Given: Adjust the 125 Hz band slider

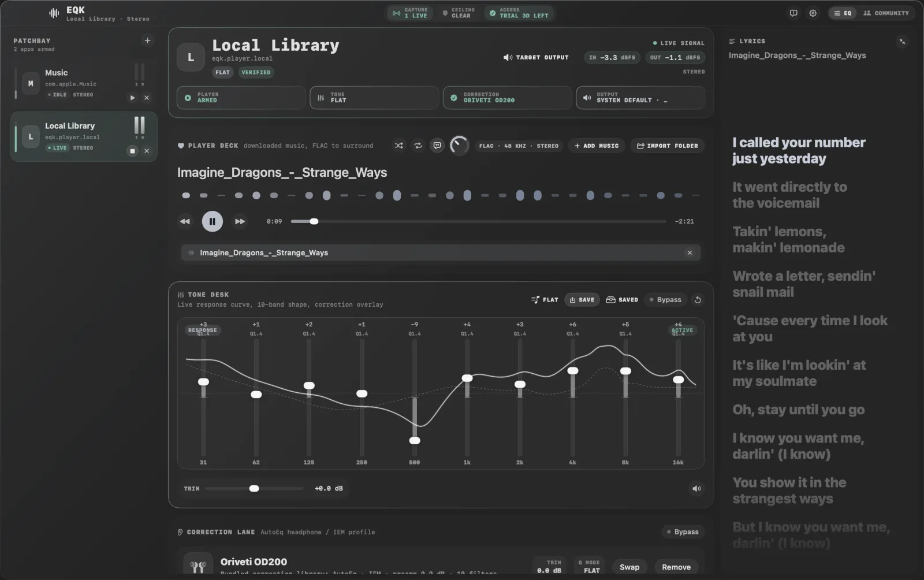Looking at the screenshot, I should coord(309,385).
